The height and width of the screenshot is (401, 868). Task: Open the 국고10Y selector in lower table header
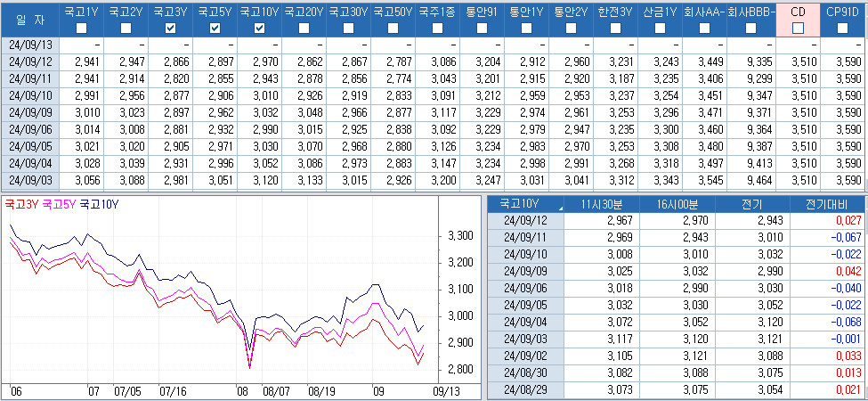[x=525, y=203]
